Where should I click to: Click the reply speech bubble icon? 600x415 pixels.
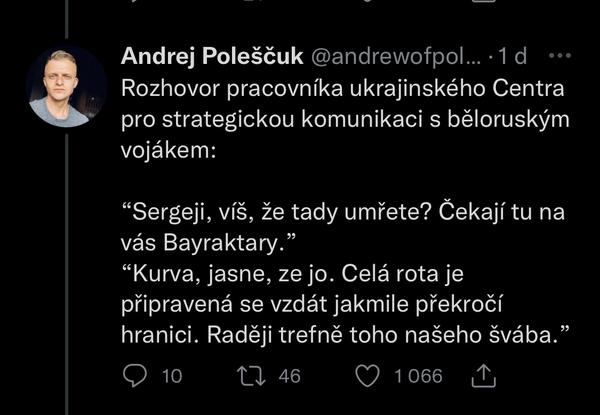point(134,375)
